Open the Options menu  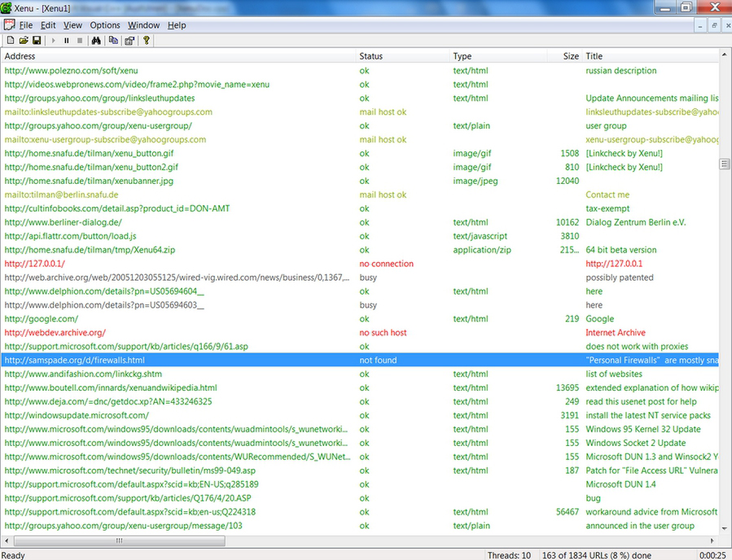(x=105, y=25)
